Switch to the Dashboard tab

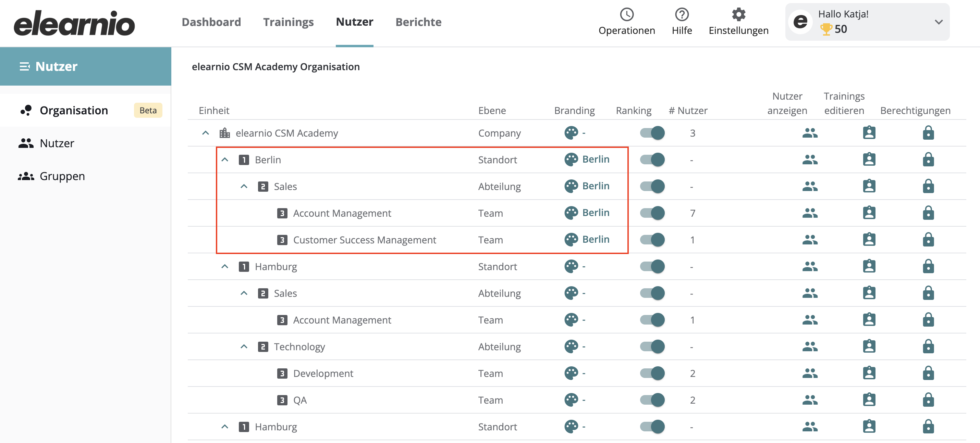point(211,22)
